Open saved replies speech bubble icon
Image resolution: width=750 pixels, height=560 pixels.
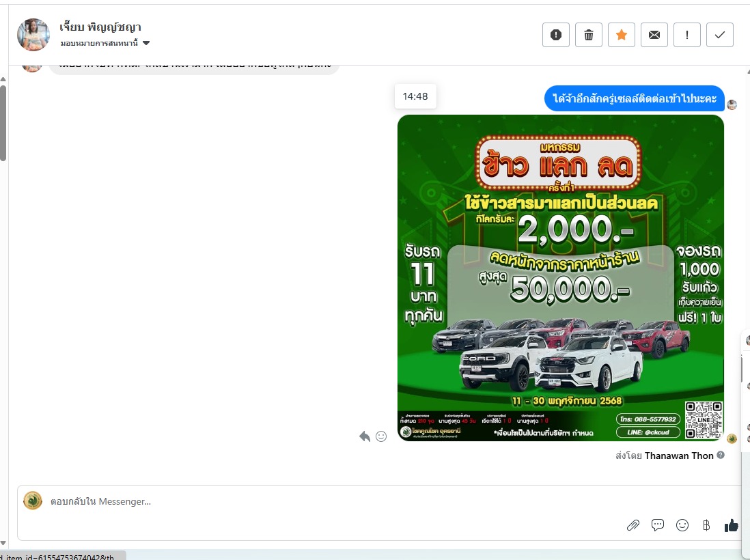coord(658,526)
